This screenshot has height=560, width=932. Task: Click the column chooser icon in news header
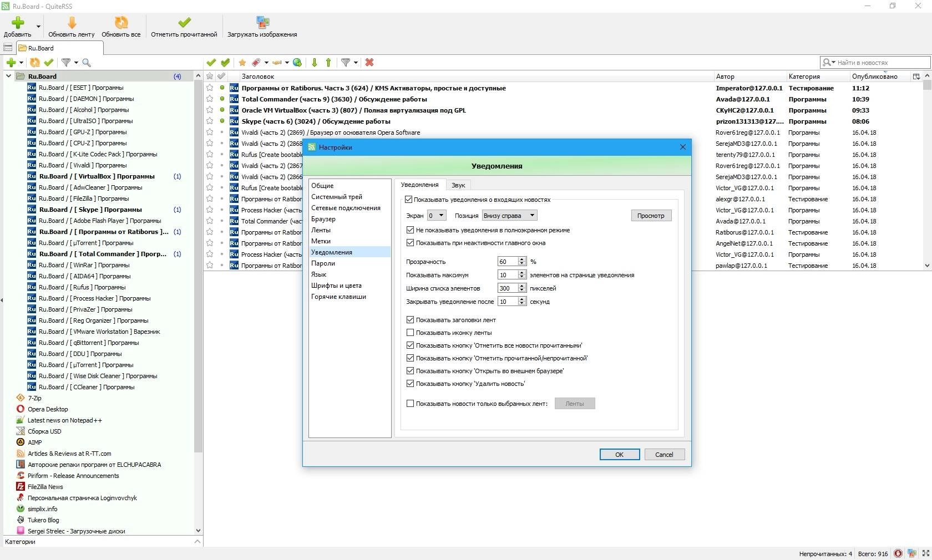[x=916, y=77]
